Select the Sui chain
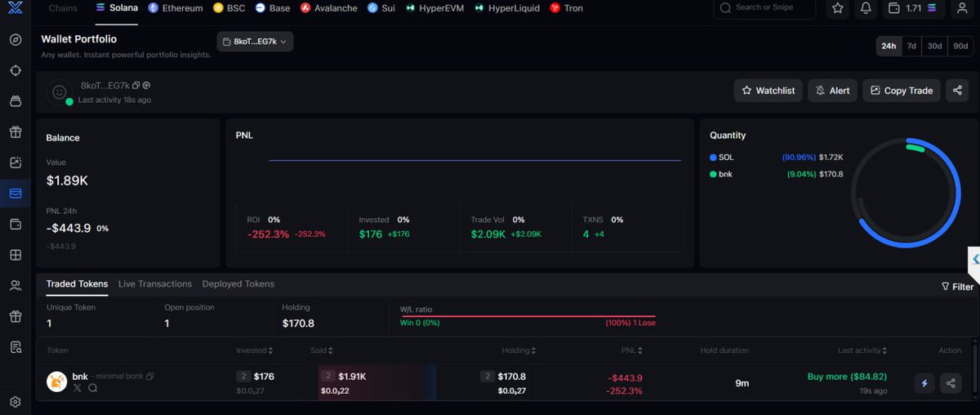 (x=381, y=8)
